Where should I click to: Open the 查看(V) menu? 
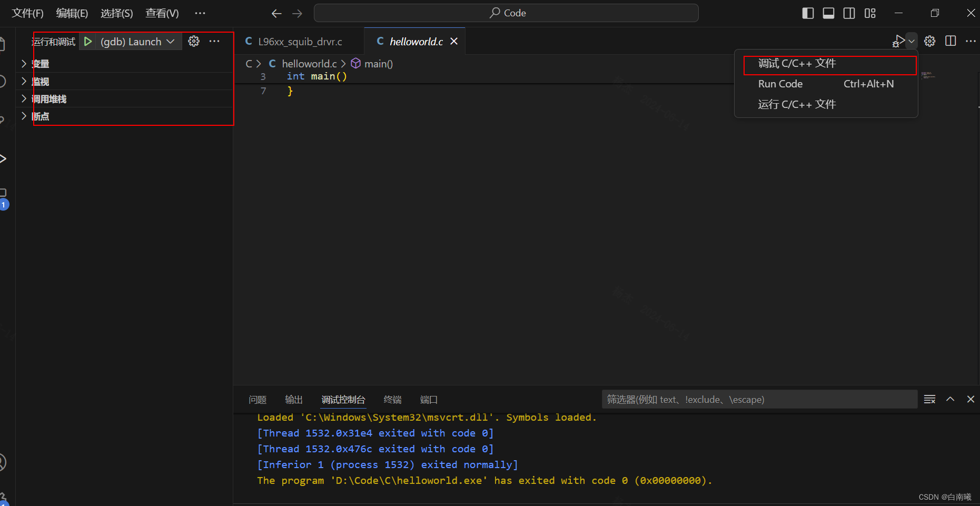pyautogui.click(x=161, y=13)
